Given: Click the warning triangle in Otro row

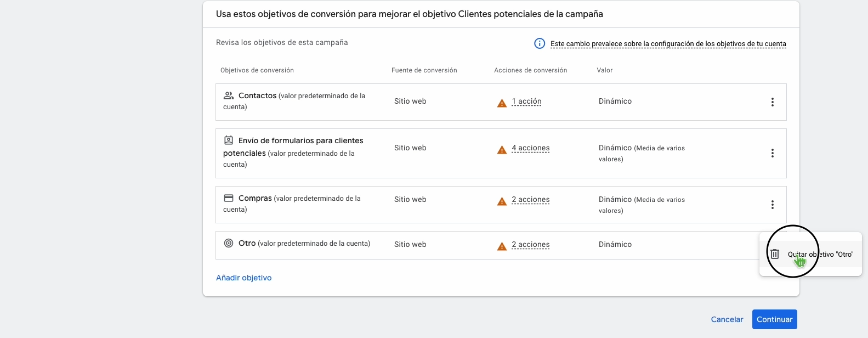Looking at the screenshot, I should pos(502,246).
